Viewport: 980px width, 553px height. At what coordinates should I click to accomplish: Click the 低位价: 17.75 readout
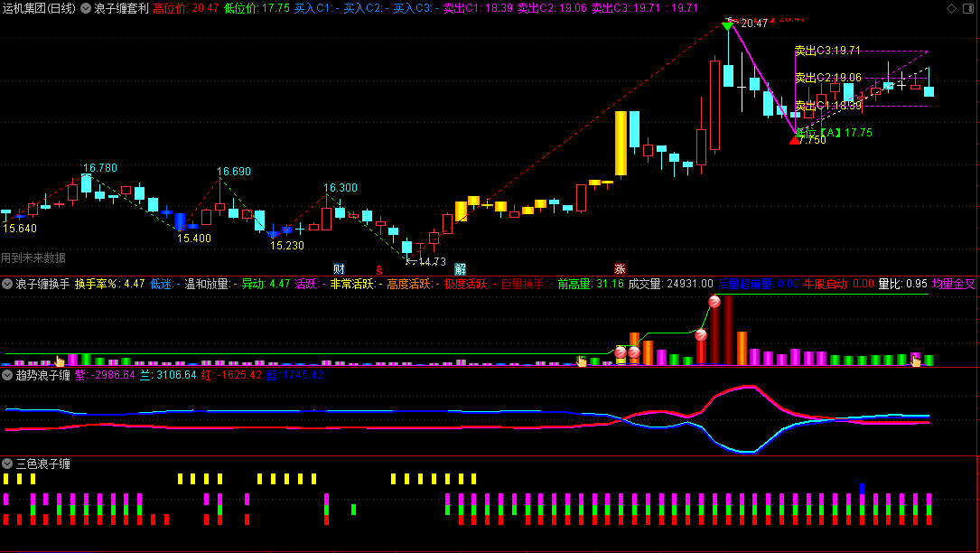(x=257, y=9)
